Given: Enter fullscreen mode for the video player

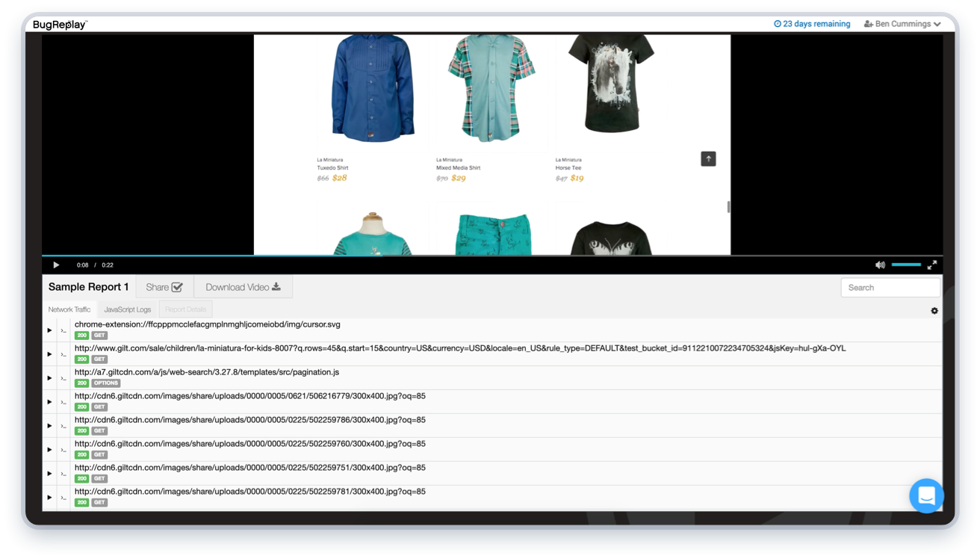Looking at the screenshot, I should 932,265.
